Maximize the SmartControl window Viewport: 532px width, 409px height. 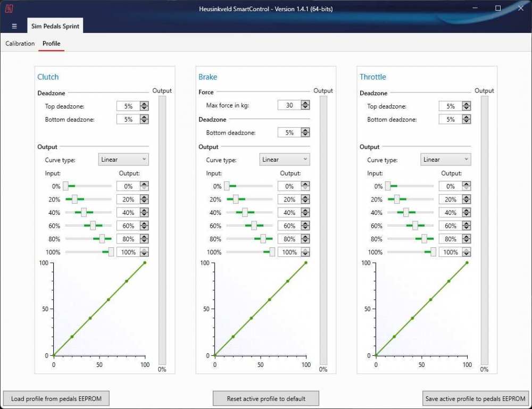point(498,8)
